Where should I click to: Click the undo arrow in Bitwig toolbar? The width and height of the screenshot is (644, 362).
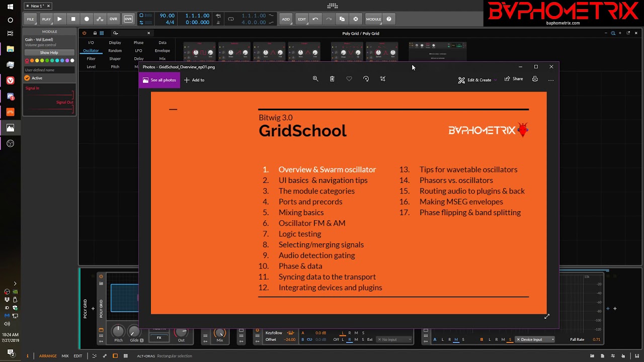coord(315,19)
